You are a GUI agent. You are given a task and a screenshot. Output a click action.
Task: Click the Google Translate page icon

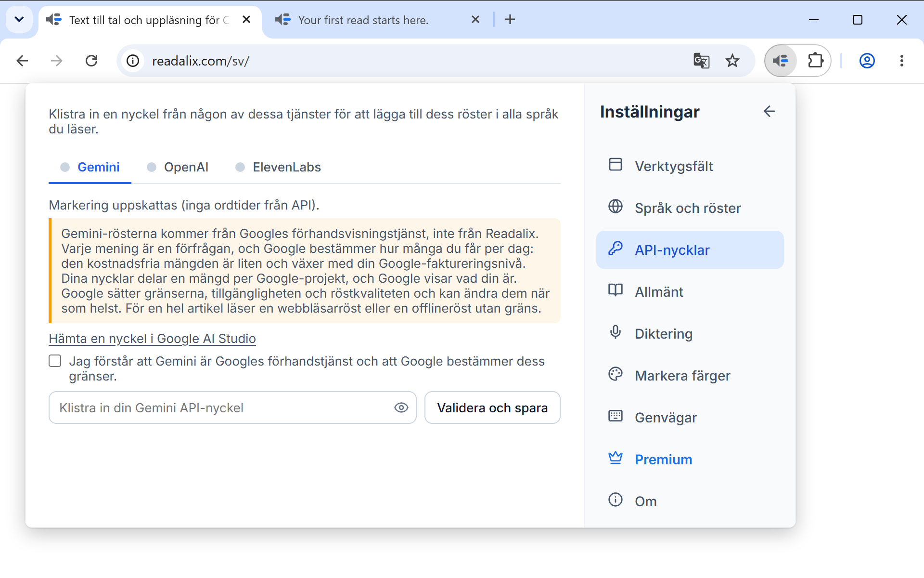tap(701, 61)
